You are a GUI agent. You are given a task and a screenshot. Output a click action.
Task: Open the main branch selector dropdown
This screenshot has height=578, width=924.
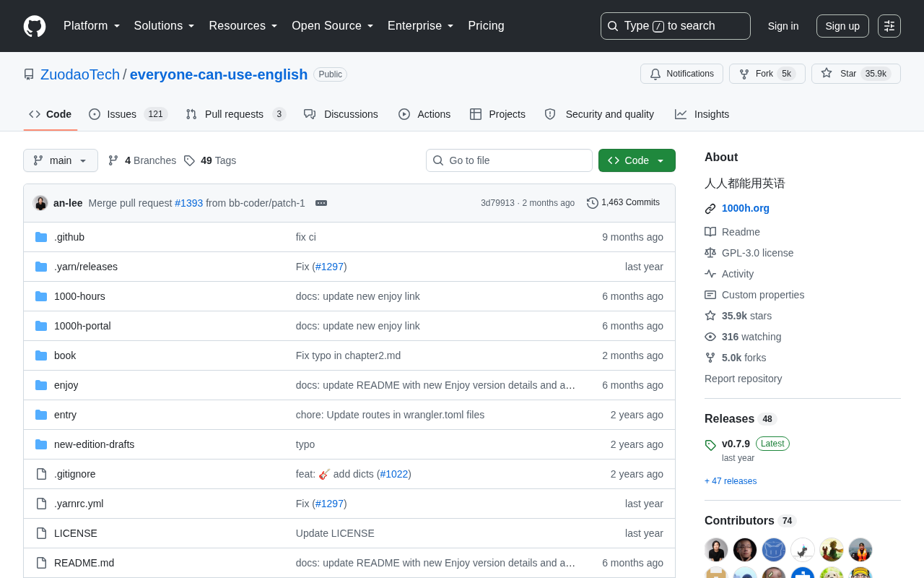coord(61,160)
